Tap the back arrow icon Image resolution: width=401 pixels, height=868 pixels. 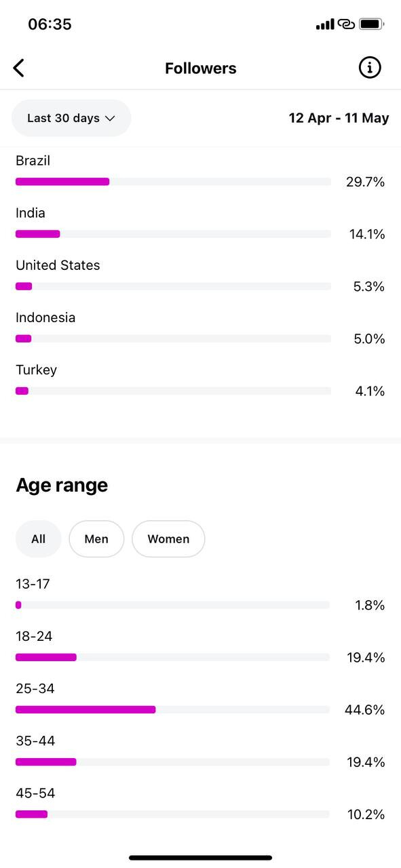(x=19, y=68)
